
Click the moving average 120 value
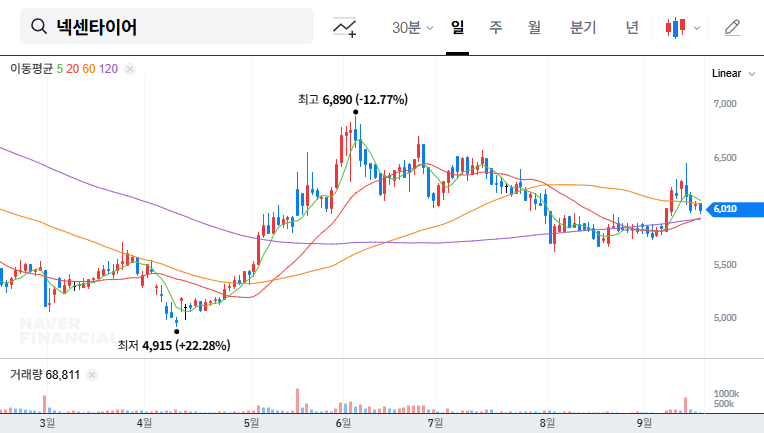108,69
